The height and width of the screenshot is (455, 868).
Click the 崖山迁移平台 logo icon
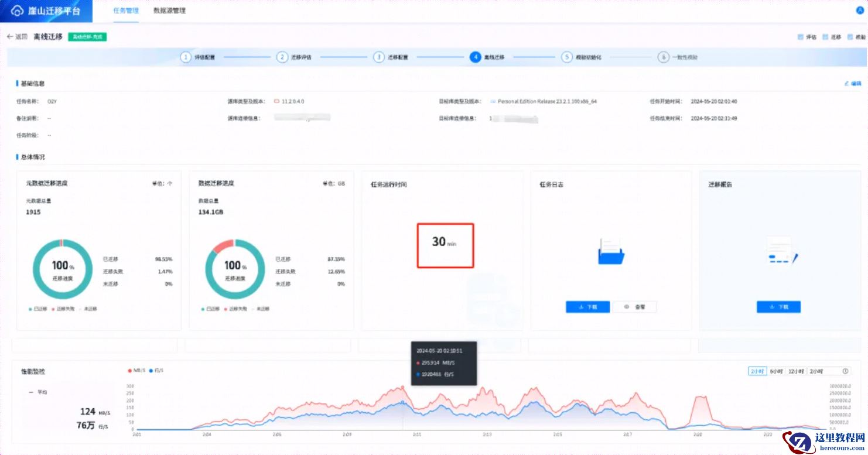tap(18, 11)
